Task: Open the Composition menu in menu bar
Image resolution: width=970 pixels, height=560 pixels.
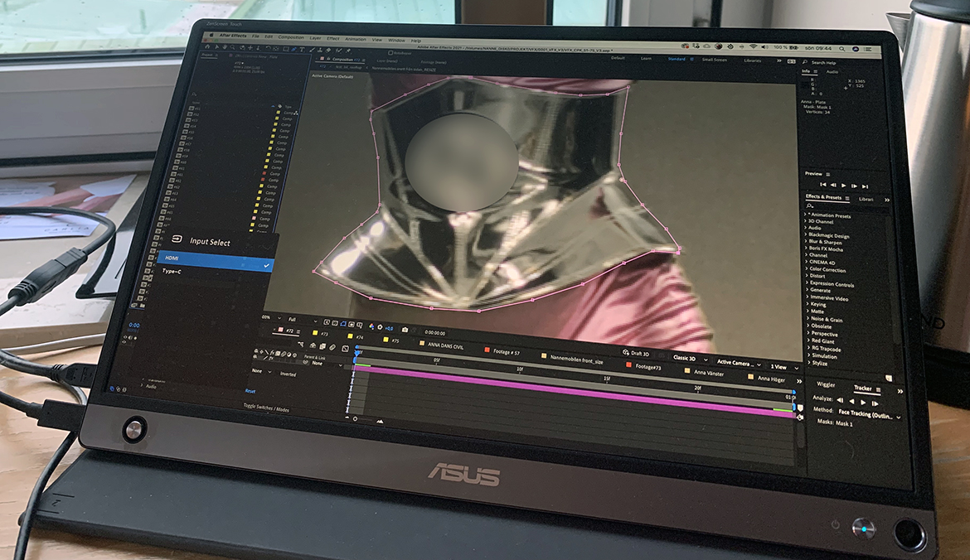Action: (x=291, y=38)
